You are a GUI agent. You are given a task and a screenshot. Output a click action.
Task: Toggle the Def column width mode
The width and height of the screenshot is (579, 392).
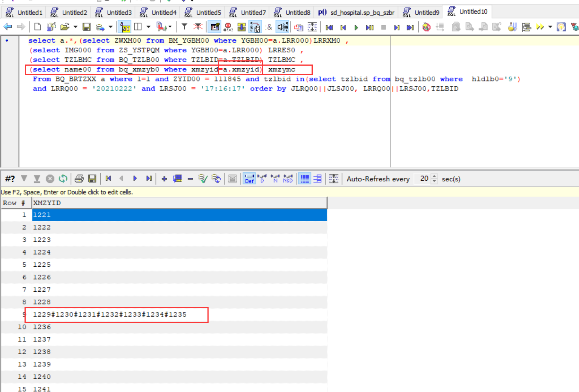(249, 178)
